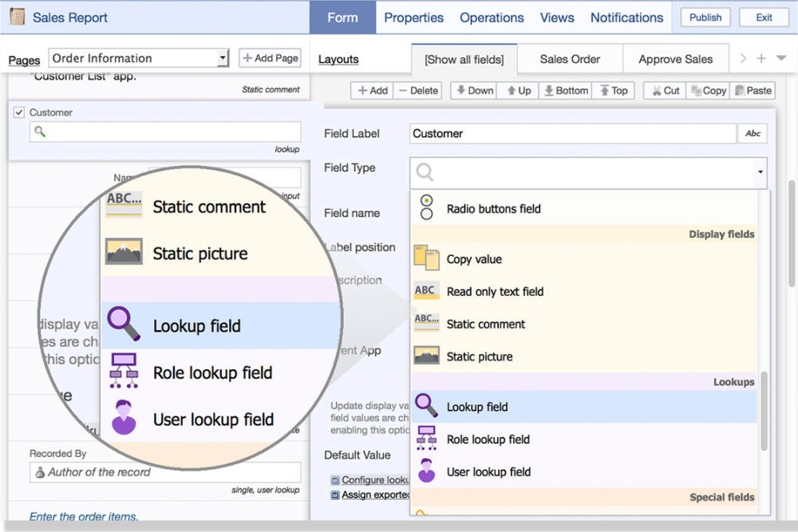The height and width of the screenshot is (532, 798).
Task: Expand the Field Type dropdown arrow
Action: pyautogui.click(x=760, y=172)
